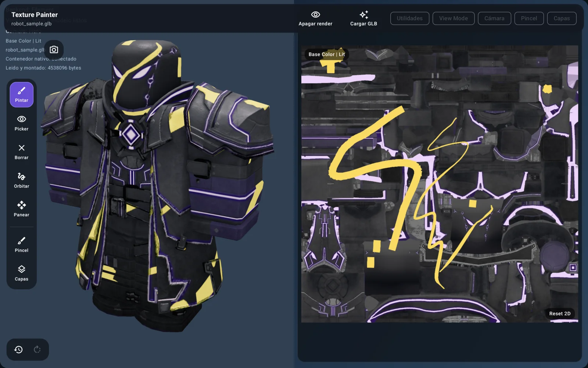Click the Texture Painter title
The height and width of the screenshot is (368, 588).
[x=35, y=15]
